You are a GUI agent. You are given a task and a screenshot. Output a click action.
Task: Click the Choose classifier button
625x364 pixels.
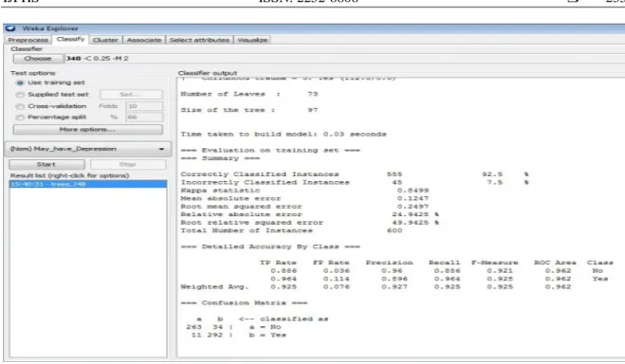pyautogui.click(x=38, y=58)
